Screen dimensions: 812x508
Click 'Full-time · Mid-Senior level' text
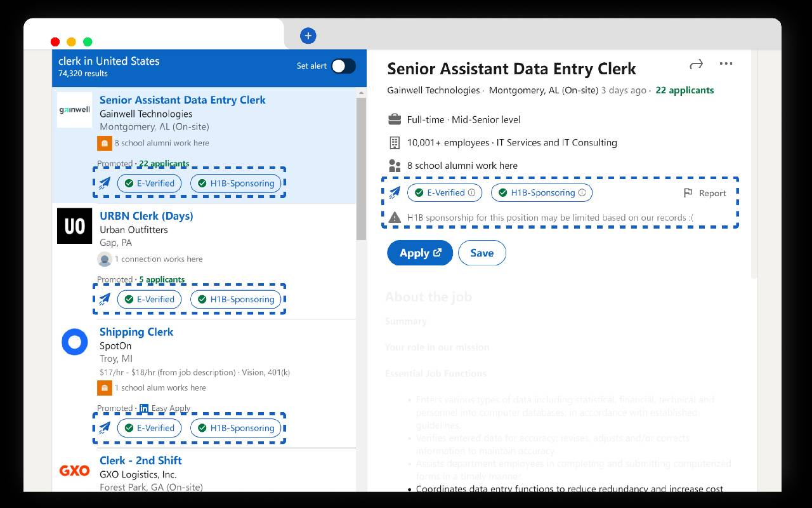pos(464,119)
